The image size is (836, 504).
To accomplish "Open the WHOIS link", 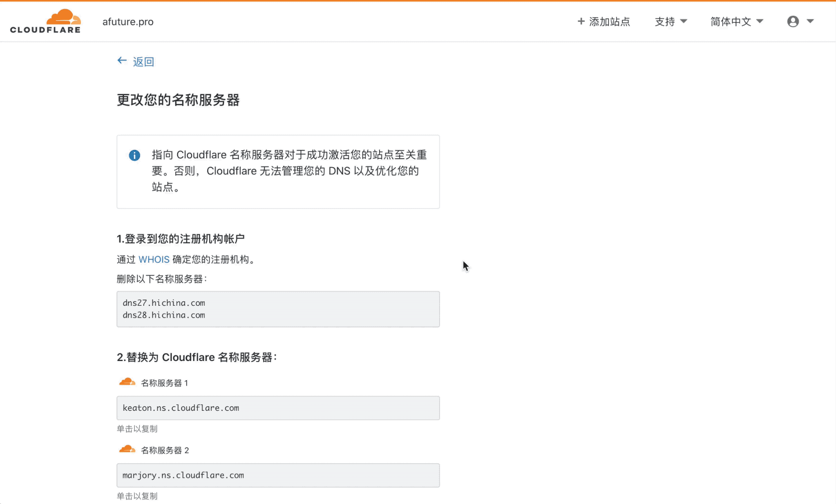I will click(x=154, y=259).
